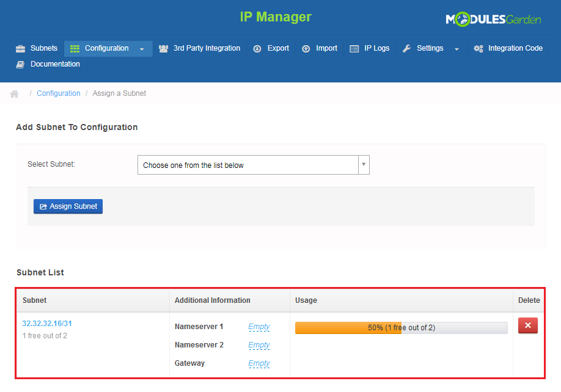Click the IP Manager title
The image size is (561, 392).
coord(276,17)
